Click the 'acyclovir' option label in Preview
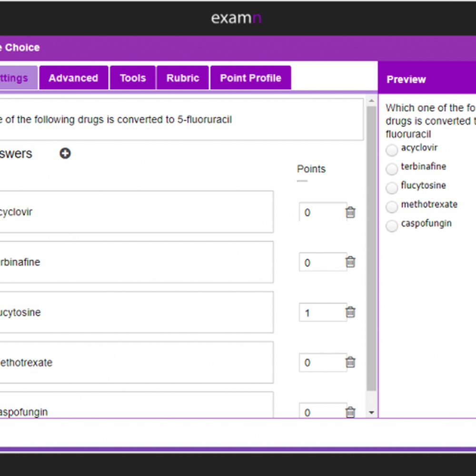This screenshot has height=476, width=476. click(419, 148)
